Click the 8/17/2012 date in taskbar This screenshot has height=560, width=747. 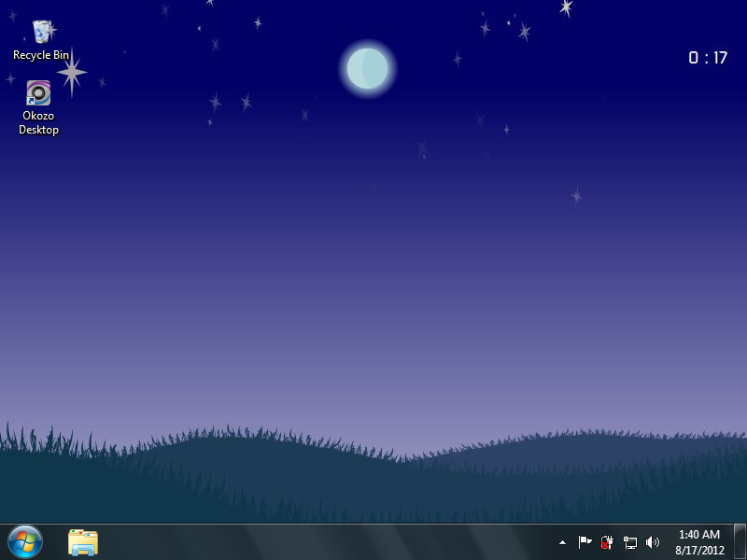point(699,551)
